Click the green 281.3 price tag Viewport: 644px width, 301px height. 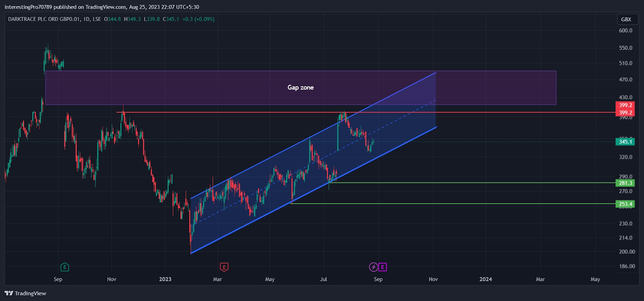pyautogui.click(x=625, y=183)
